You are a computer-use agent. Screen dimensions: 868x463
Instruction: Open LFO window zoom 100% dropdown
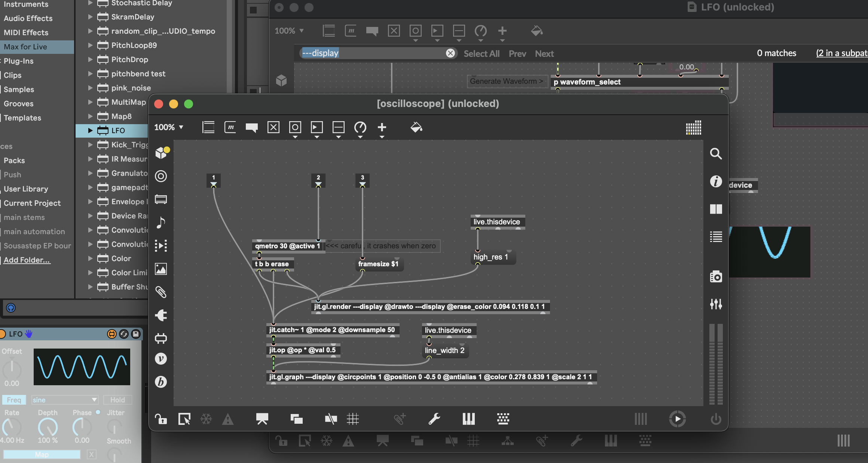coord(289,31)
